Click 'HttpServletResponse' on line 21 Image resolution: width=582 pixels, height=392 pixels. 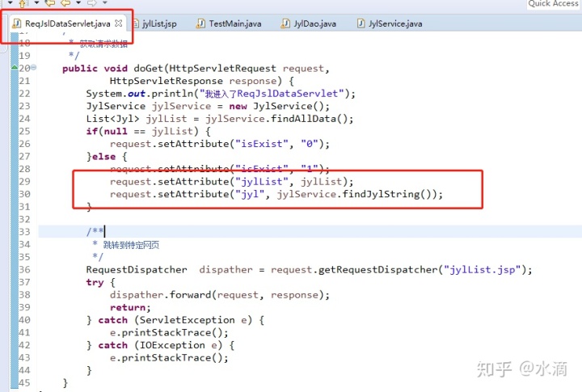pos(167,82)
